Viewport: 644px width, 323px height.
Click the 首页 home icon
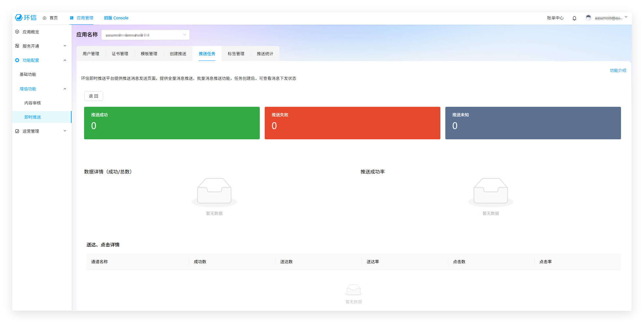pos(45,18)
